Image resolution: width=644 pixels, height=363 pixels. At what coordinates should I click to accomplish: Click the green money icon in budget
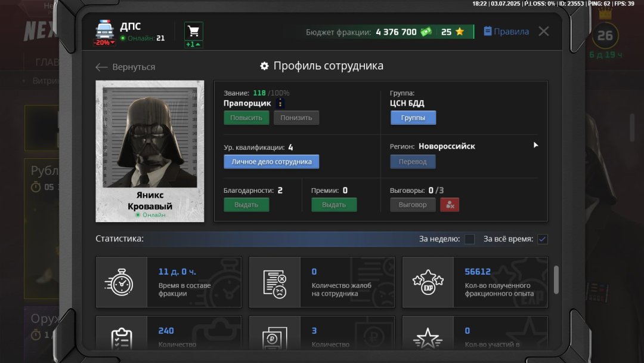pyautogui.click(x=426, y=32)
